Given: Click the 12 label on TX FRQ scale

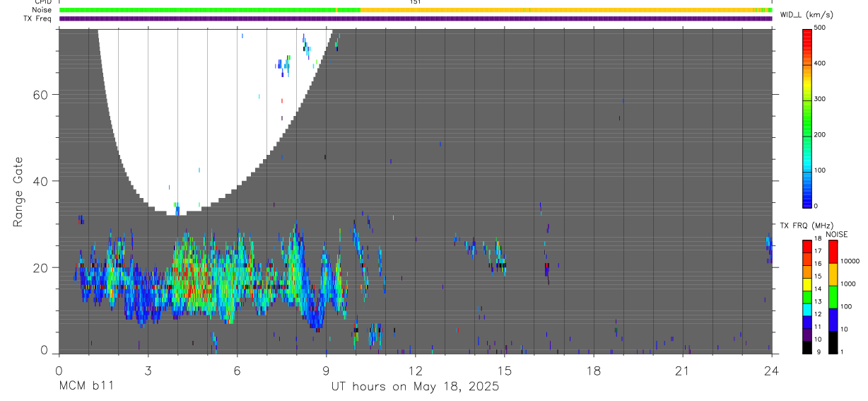Looking at the screenshot, I should (x=818, y=314).
